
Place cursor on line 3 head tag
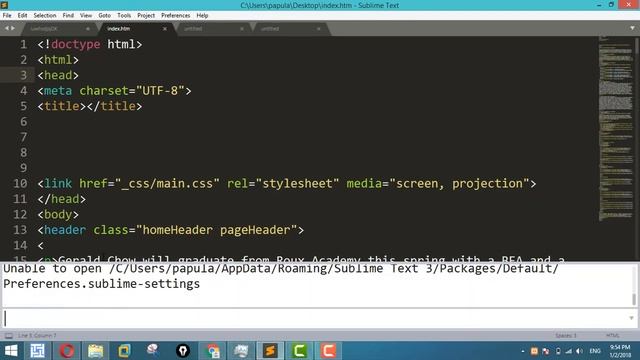click(58, 75)
